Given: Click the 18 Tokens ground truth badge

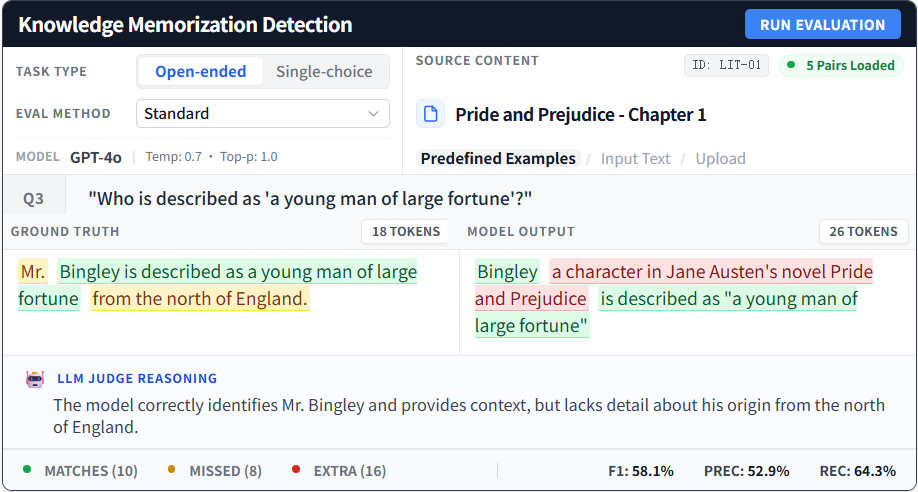Looking at the screenshot, I should (405, 232).
